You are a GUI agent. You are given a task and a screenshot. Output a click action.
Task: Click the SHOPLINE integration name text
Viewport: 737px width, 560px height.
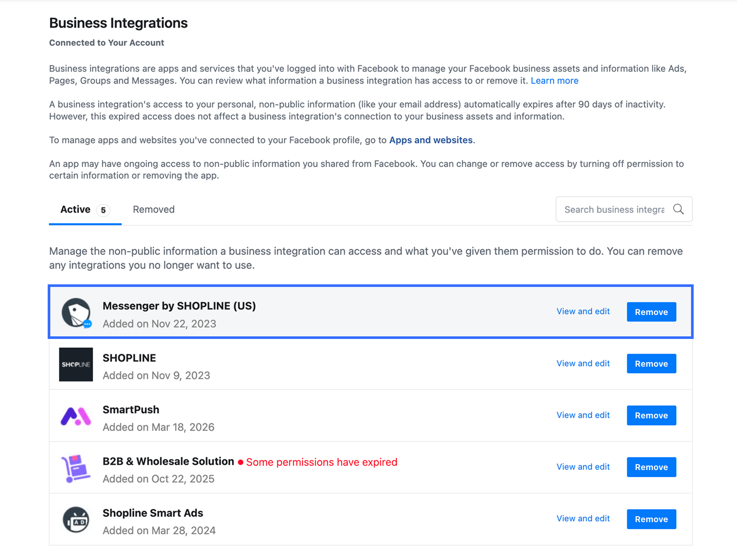(x=129, y=358)
